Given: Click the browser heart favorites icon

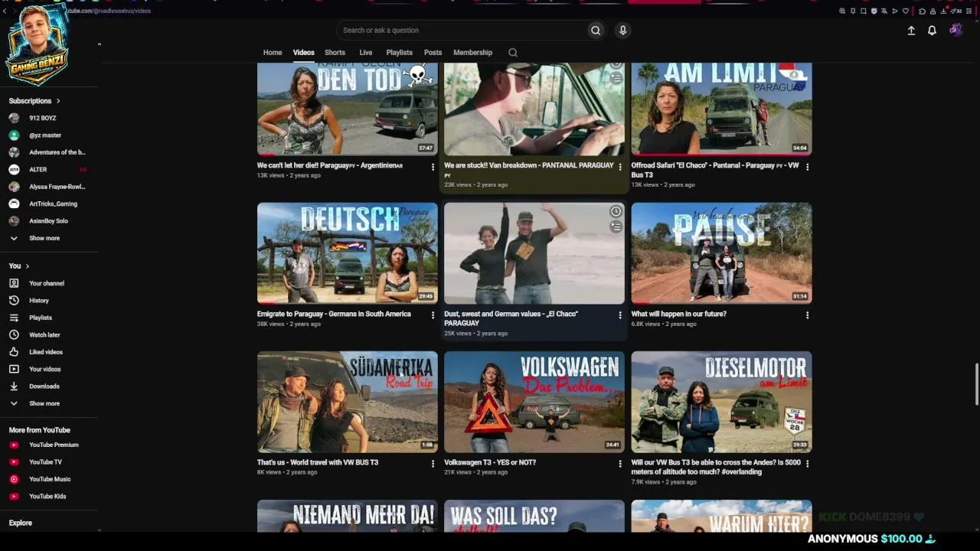Looking at the screenshot, I should (x=906, y=11).
